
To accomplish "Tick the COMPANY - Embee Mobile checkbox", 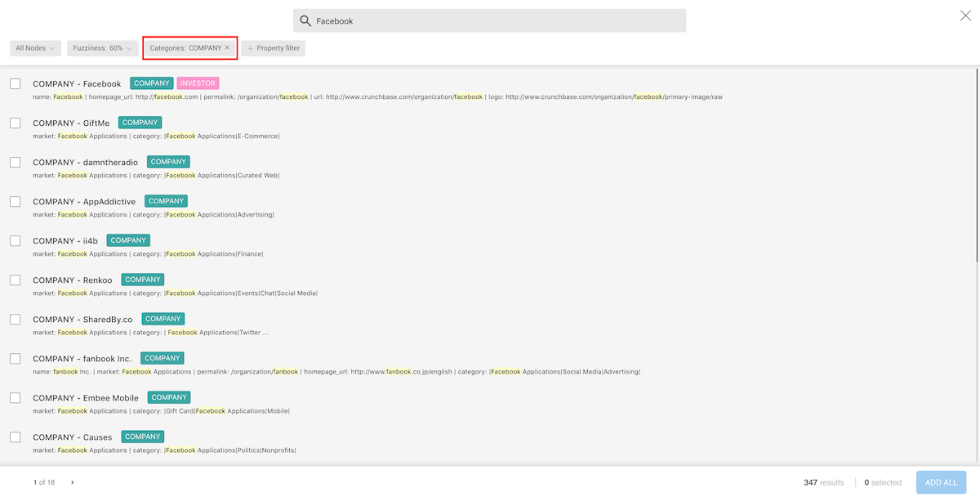I will [x=16, y=397].
